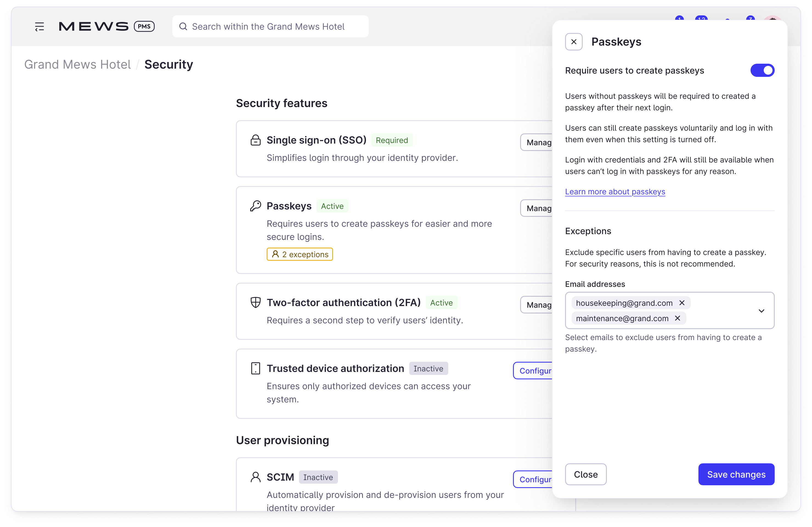Click the shield icon for Two-factor authentication
Image resolution: width=812 pixels, height=527 pixels.
pos(256,302)
